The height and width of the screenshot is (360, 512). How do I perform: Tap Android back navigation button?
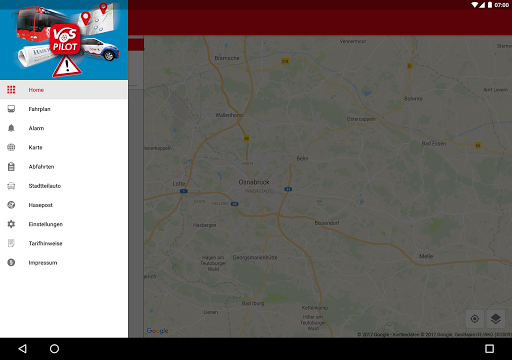(22, 349)
